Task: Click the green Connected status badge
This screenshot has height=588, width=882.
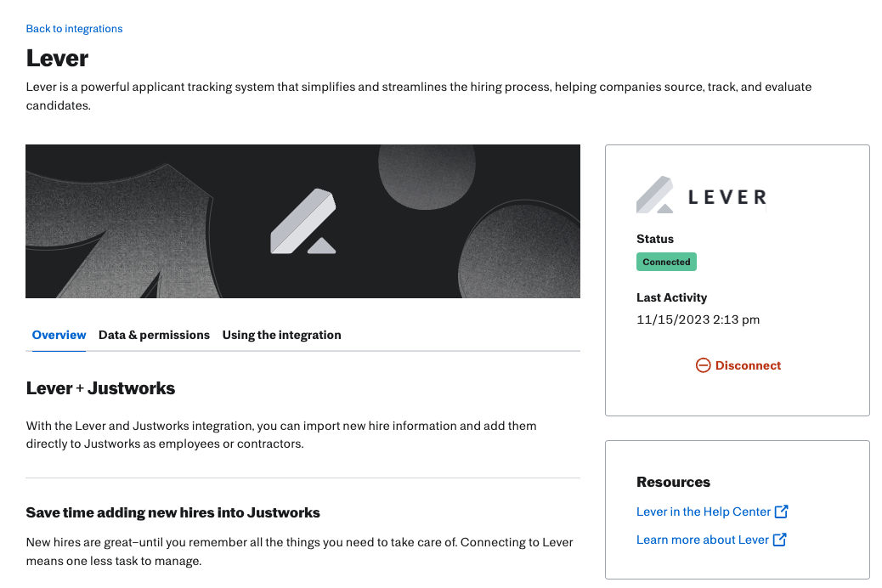Action: pos(666,262)
